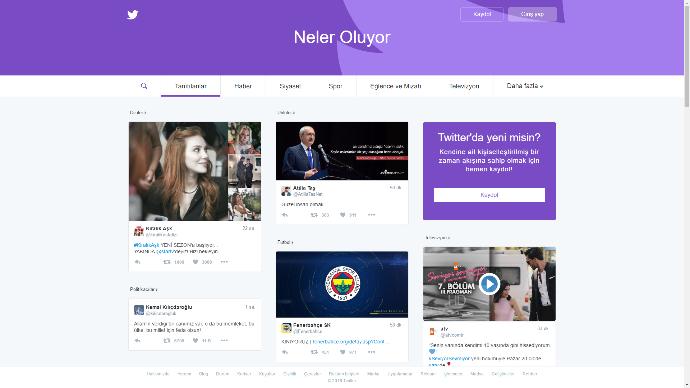Switch to the Spor tab
The width and height of the screenshot is (690, 388).
(335, 86)
